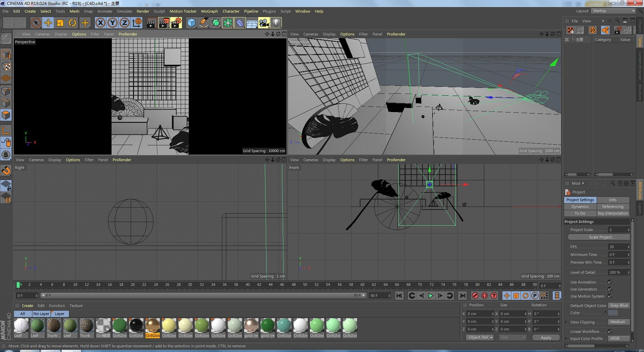Click the Undo arrow icon

point(9,23)
